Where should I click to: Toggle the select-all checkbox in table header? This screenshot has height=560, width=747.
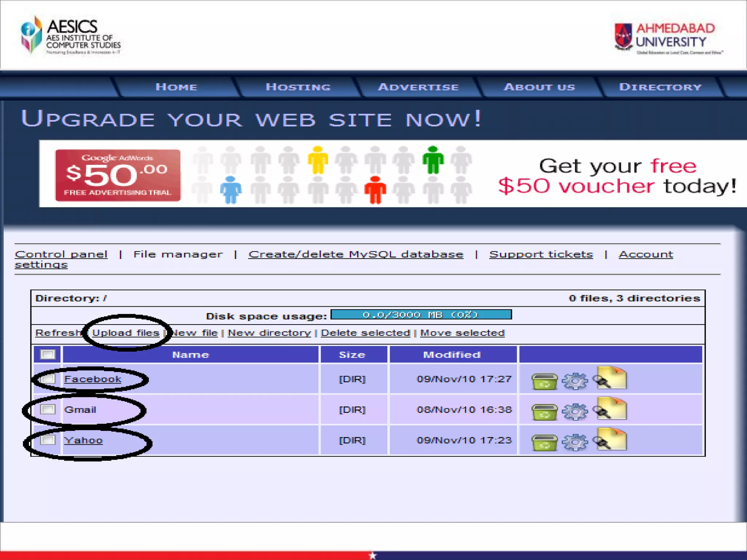48,354
